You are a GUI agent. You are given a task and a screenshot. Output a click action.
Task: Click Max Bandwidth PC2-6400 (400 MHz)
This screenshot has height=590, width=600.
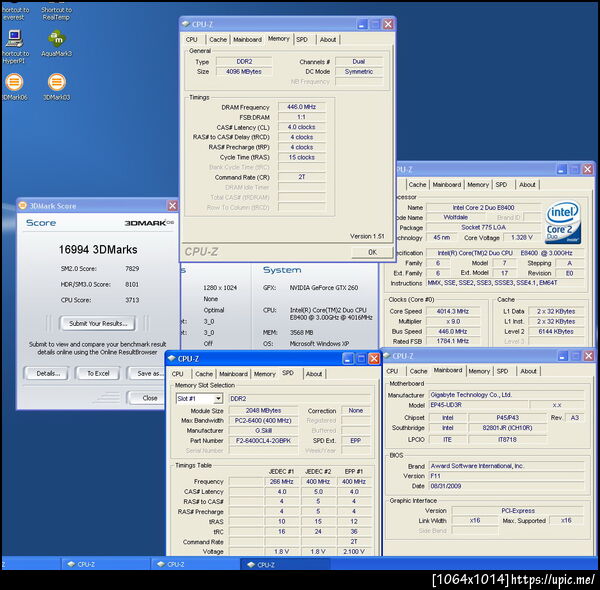(x=263, y=420)
